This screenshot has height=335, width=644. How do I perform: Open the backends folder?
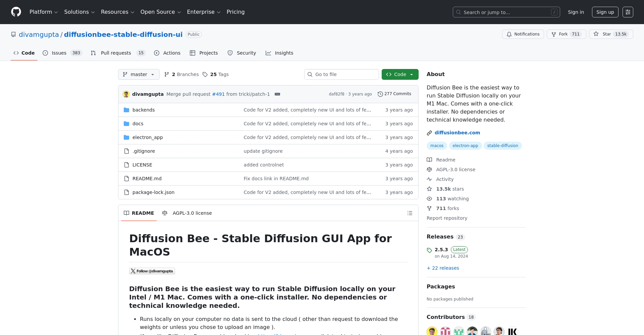[144, 110]
